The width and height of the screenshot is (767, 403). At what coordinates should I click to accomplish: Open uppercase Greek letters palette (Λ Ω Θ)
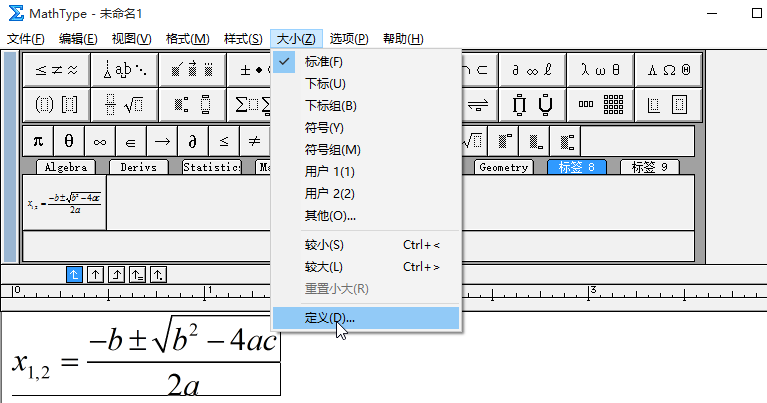[668, 70]
